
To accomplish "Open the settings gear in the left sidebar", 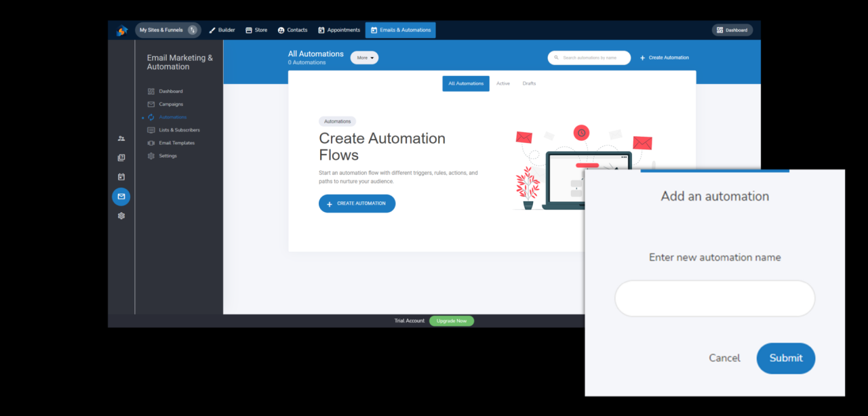I will click(x=121, y=215).
